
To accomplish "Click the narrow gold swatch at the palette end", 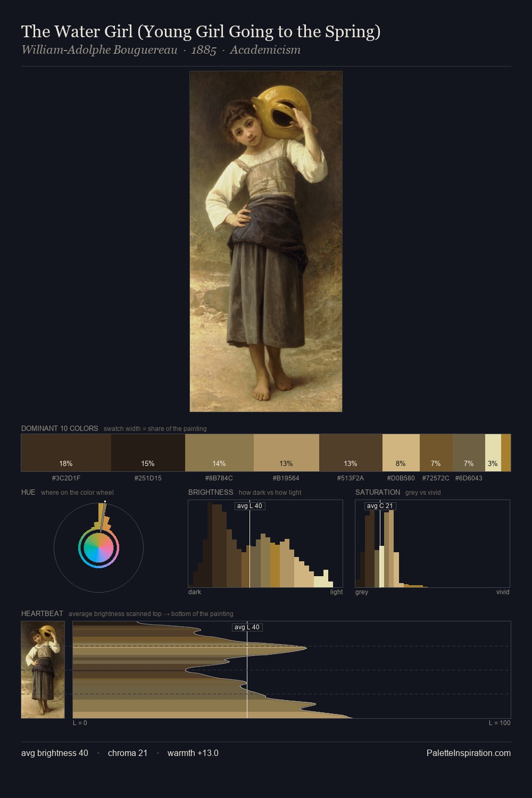I will (506, 453).
